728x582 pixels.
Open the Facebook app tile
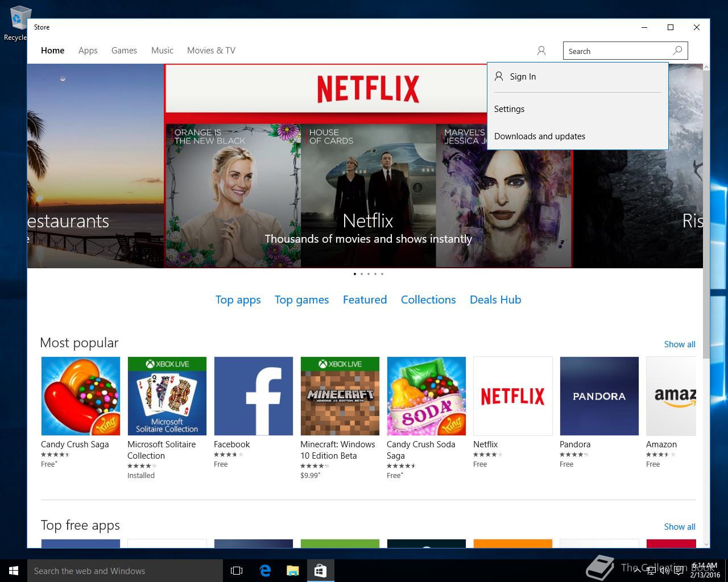[x=254, y=396]
